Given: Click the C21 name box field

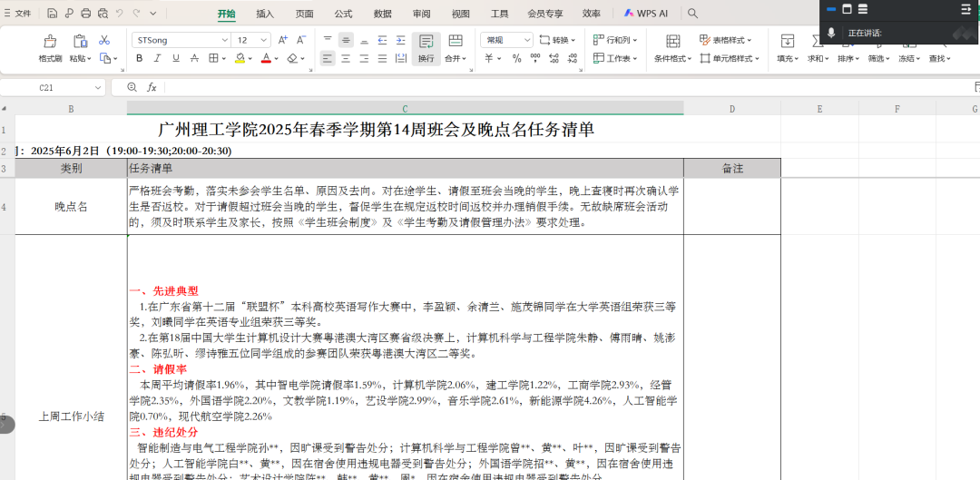Looking at the screenshot, I should pos(45,87).
